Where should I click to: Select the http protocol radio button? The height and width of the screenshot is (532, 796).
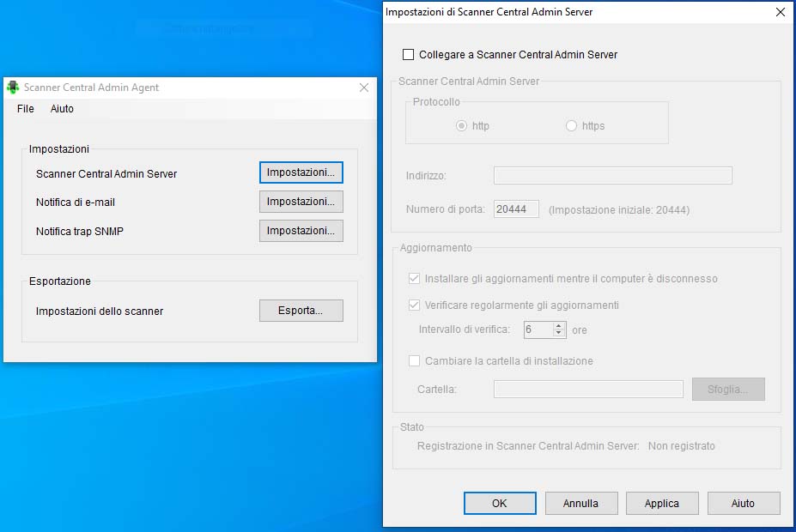[x=462, y=126]
